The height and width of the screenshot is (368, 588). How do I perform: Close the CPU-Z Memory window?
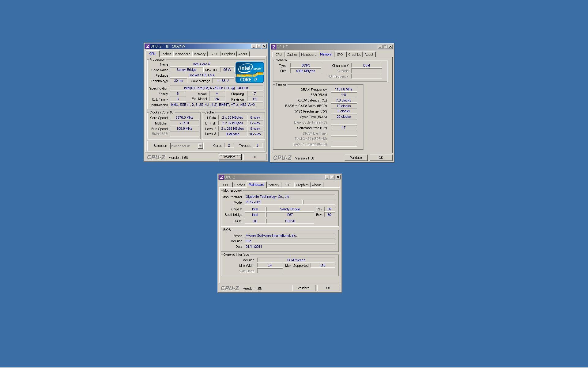[390, 47]
